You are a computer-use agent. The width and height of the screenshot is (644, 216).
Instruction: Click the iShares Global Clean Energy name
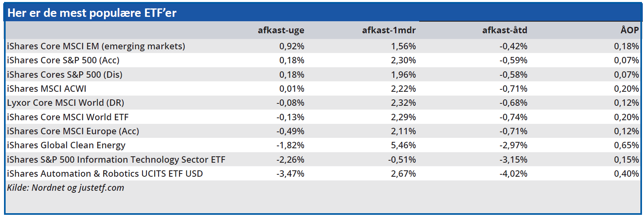coord(66,145)
